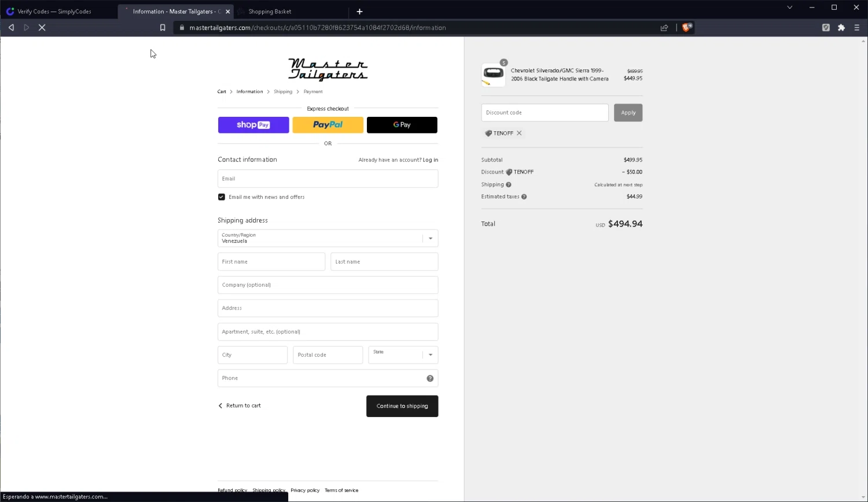Click Apply discount button
Image resolution: width=868 pixels, height=502 pixels.
pyautogui.click(x=628, y=113)
